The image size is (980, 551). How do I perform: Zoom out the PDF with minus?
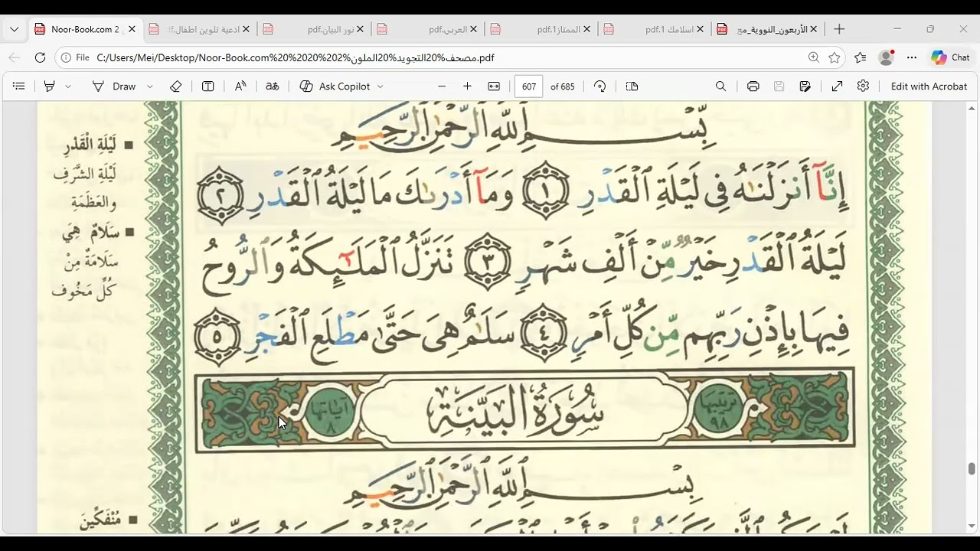point(442,86)
